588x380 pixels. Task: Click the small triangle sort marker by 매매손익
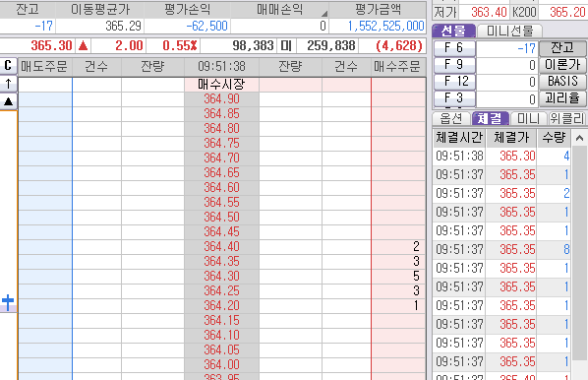click(x=324, y=14)
